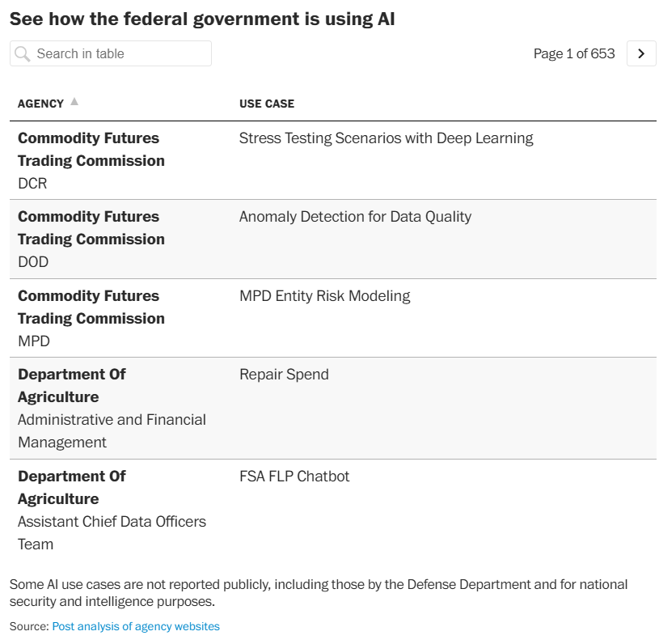Select the Stress Testing Scenarios with Deep Learning row
The height and width of the screenshot is (644, 659).
click(386, 138)
